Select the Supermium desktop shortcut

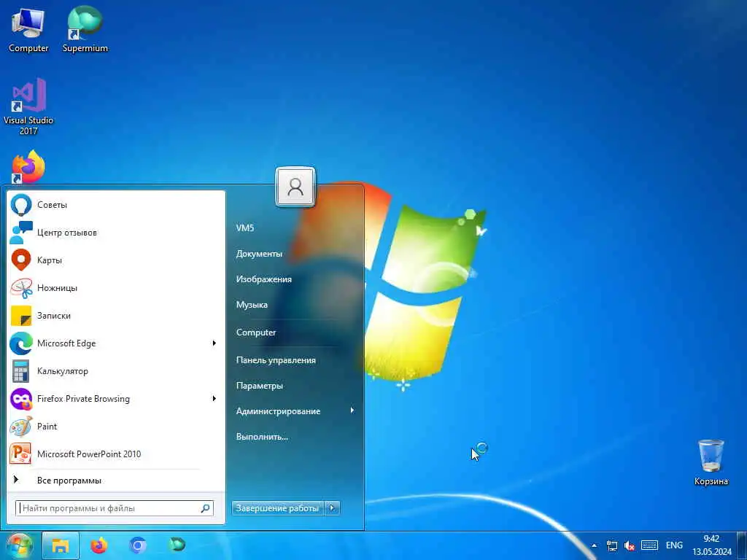click(85, 29)
